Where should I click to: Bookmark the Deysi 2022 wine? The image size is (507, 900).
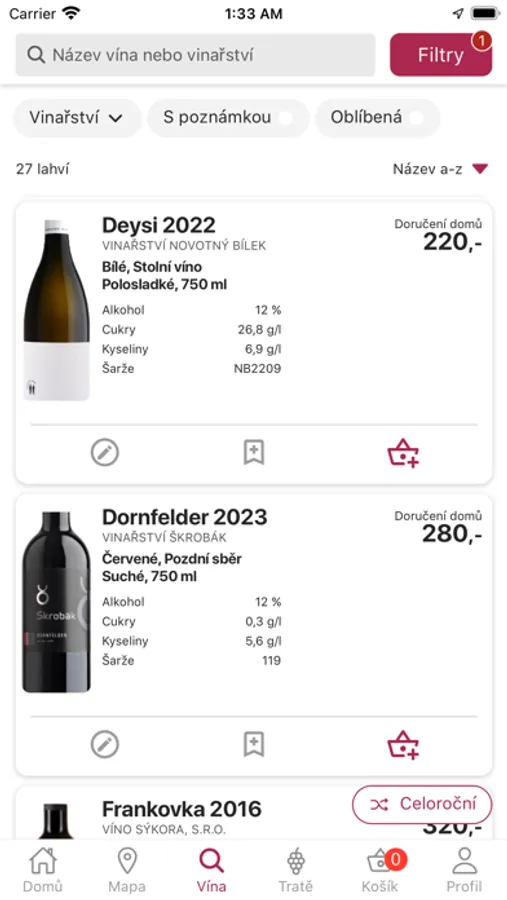coord(254,453)
